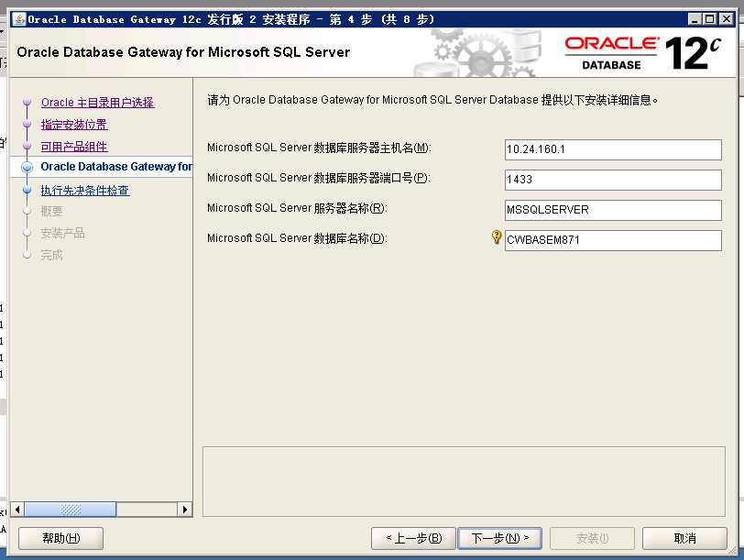Click the disabled '概要' step text

click(x=51, y=211)
